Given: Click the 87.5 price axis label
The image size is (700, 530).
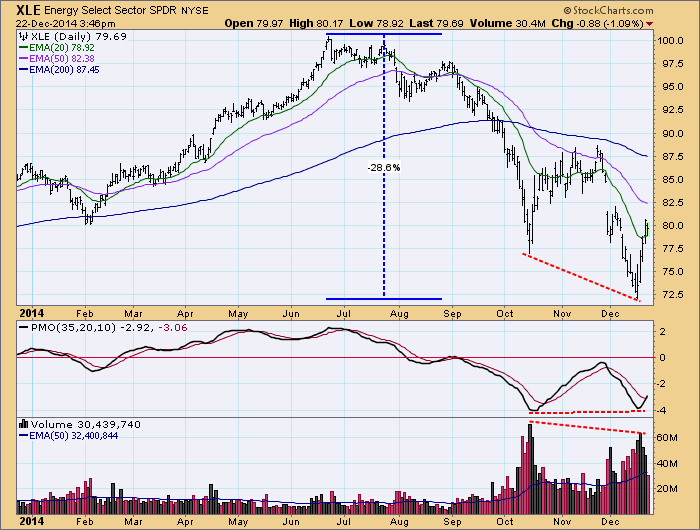Looking at the screenshot, I should [671, 156].
